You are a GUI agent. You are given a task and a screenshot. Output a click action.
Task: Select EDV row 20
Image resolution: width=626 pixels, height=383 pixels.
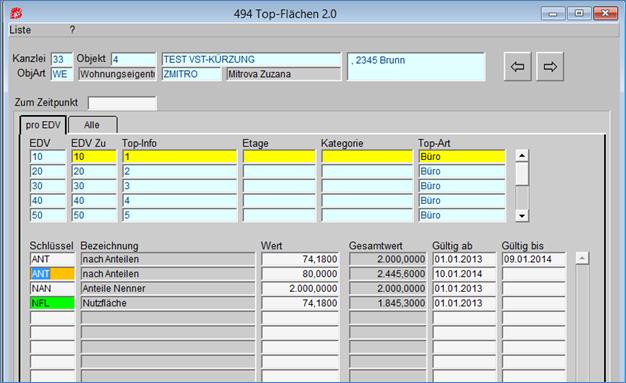click(x=48, y=171)
